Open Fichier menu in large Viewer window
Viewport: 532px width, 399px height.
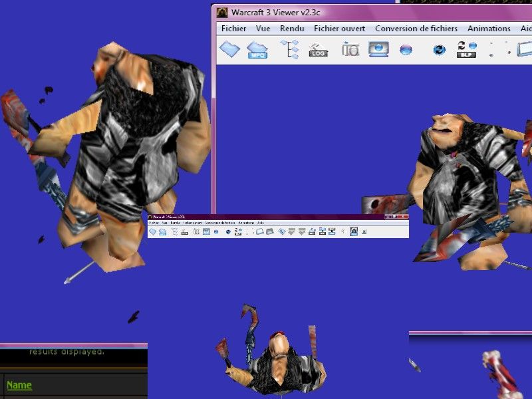click(x=233, y=29)
